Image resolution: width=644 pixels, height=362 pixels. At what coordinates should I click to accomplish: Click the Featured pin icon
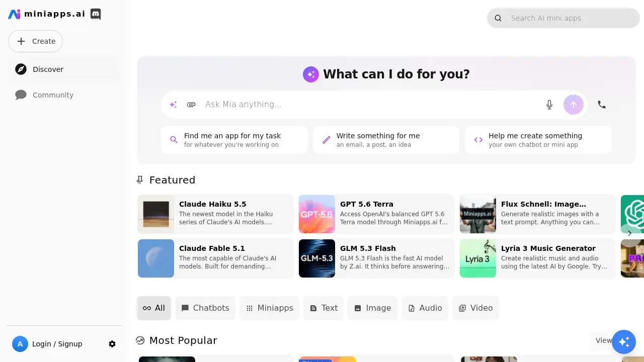click(140, 180)
